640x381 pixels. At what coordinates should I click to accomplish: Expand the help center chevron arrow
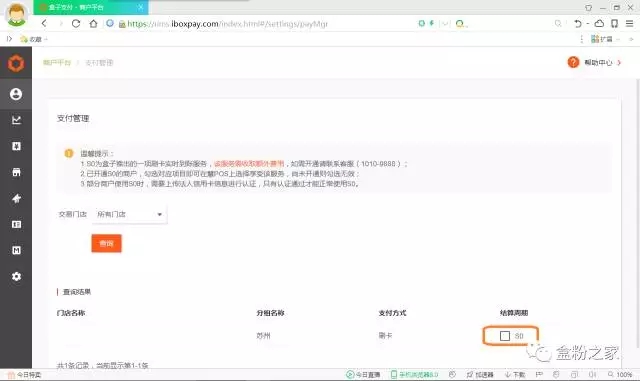[619, 62]
